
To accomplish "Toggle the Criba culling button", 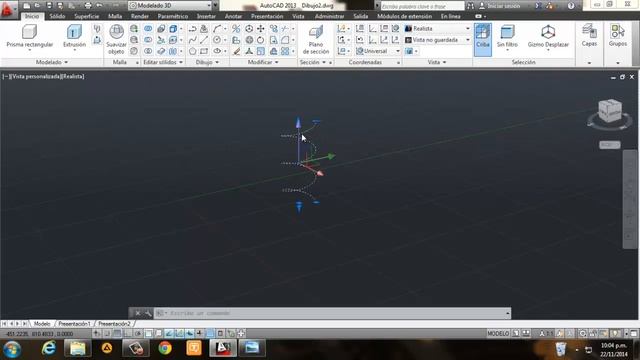I will (x=482, y=39).
